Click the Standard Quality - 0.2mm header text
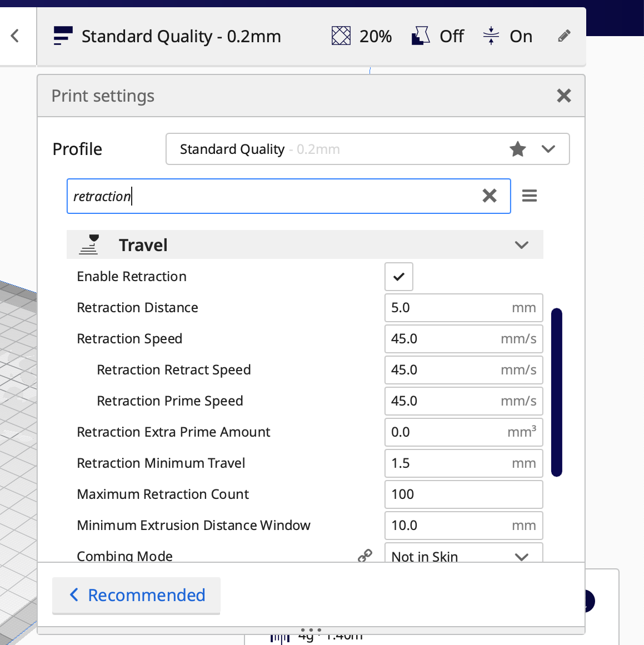Screen dimensions: 644x645 coord(181,36)
